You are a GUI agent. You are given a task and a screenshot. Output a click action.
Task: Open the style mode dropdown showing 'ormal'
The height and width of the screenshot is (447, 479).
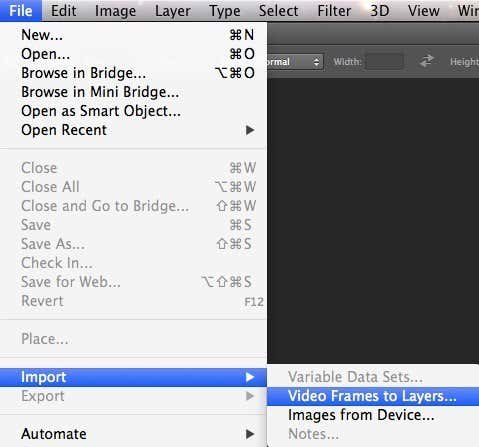click(295, 62)
